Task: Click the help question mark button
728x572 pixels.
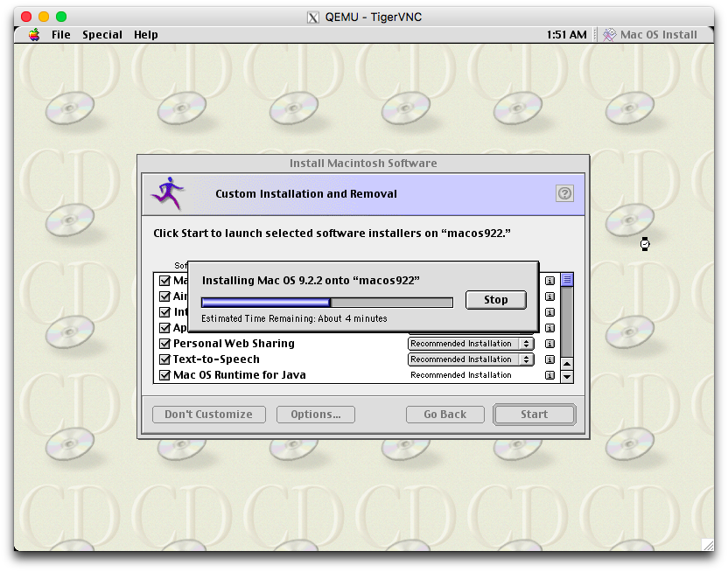Action: click(x=564, y=193)
